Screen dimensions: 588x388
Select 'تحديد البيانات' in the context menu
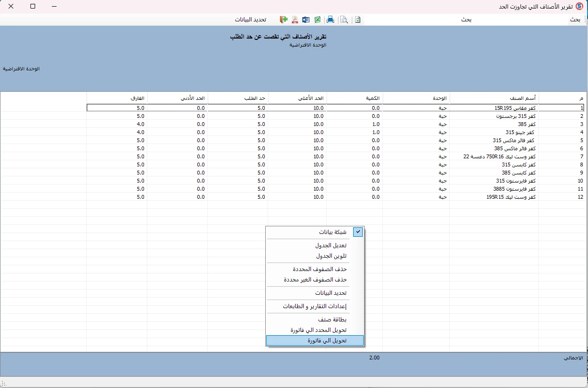pyautogui.click(x=315, y=293)
